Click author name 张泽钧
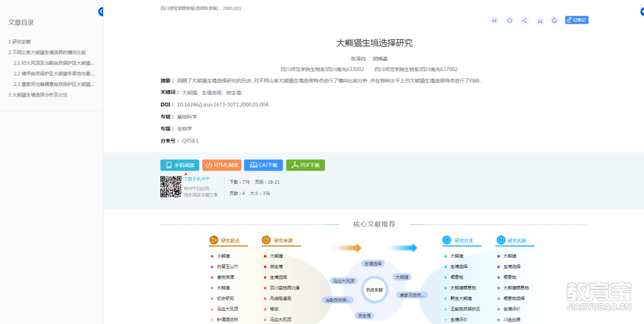The width and height of the screenshot is (644, 324). pyautogui.click(x=358, y=59)
